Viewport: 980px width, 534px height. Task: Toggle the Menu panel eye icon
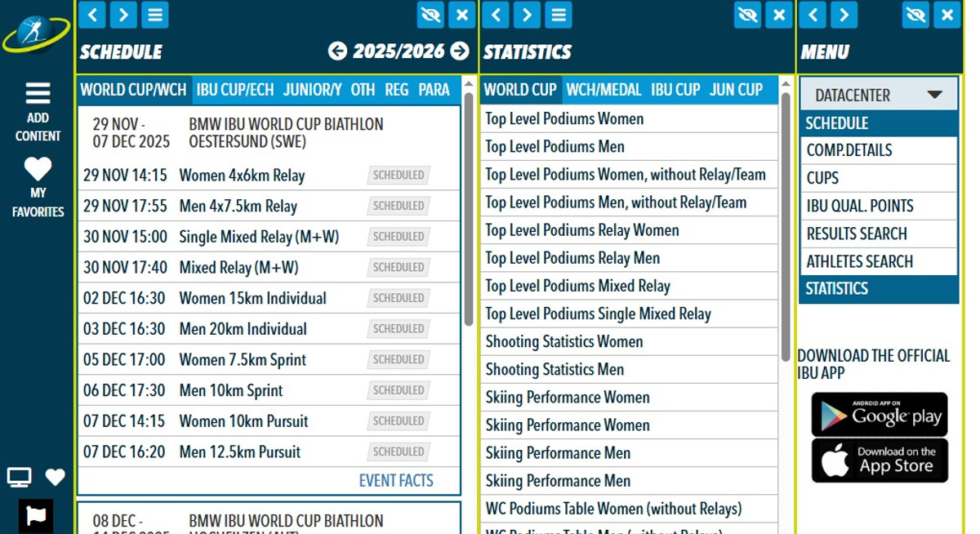tap(915, 15)
